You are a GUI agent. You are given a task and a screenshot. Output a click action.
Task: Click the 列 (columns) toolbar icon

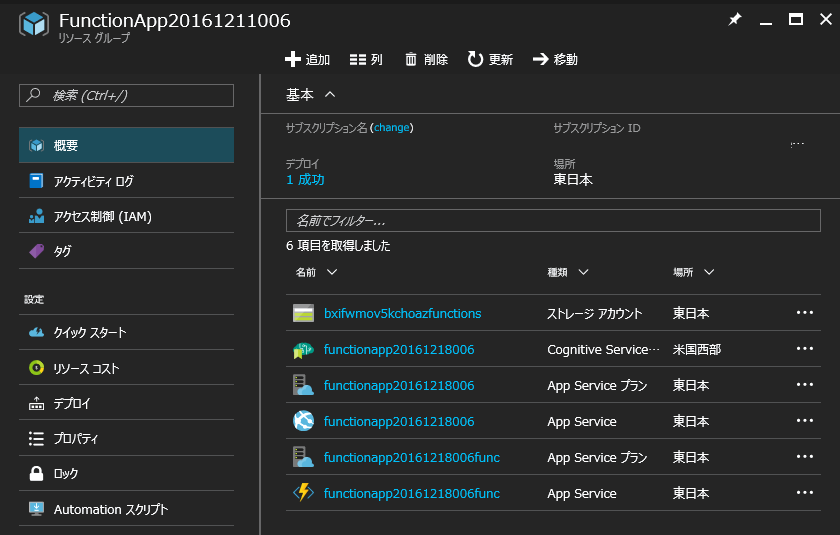pos(357,59)
